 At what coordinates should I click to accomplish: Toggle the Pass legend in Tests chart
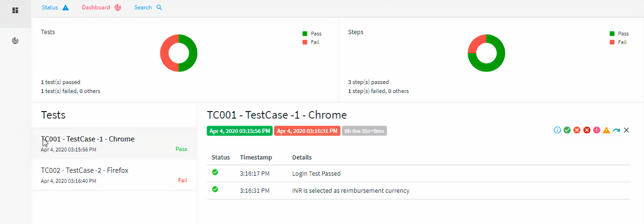coord(312,34)
